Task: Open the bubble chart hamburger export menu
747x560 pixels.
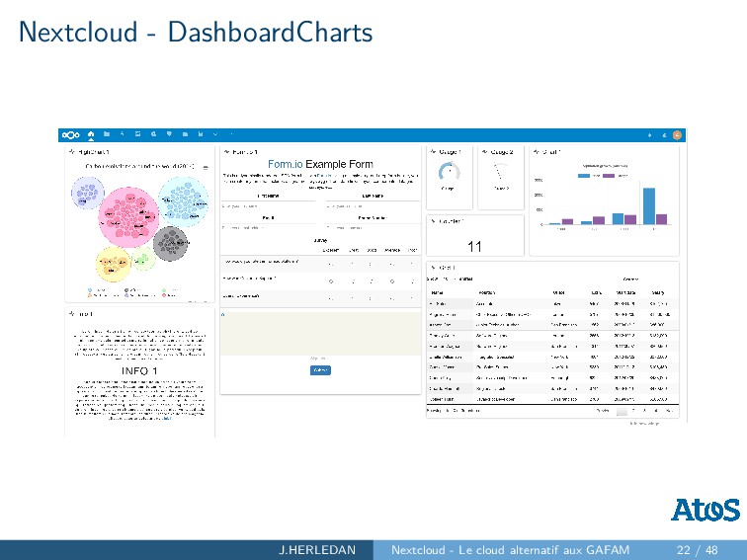Action: [x=206, y=168]
